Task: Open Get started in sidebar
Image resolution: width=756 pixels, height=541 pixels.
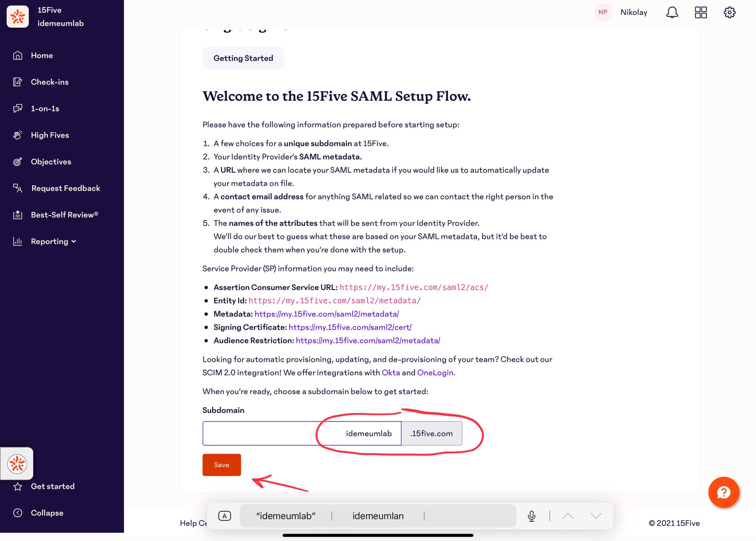Action: coord(53,487)
